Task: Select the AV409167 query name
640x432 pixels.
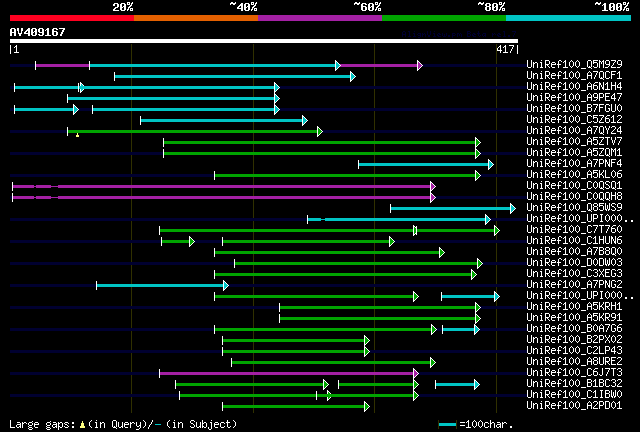Action: point(38,32)
